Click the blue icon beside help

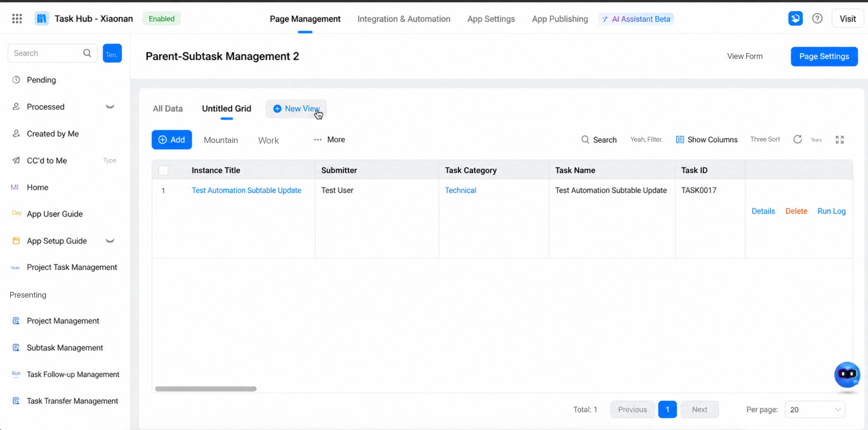(795, 18)
